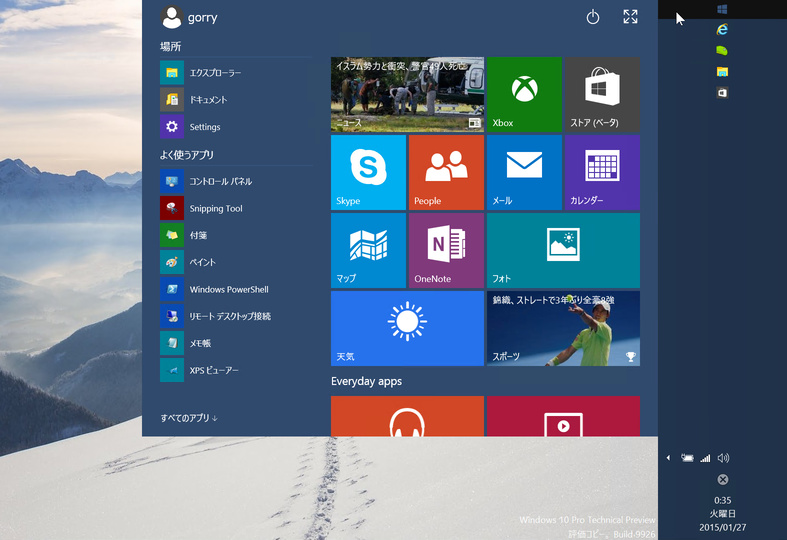787x540 pixels.
Task: Open Internet Explorer in the taskbar
Action: [722, 30]
